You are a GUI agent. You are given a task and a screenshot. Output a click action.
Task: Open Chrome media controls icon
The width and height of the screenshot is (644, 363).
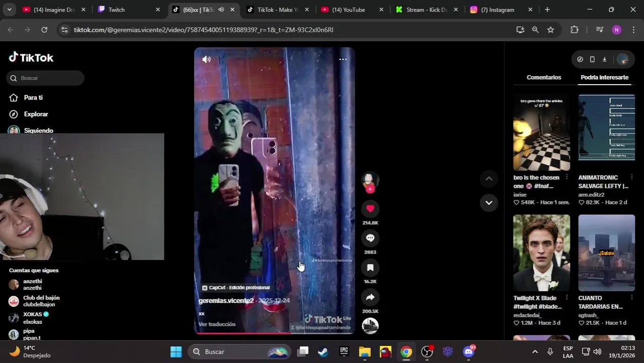(x=600, y=30)
